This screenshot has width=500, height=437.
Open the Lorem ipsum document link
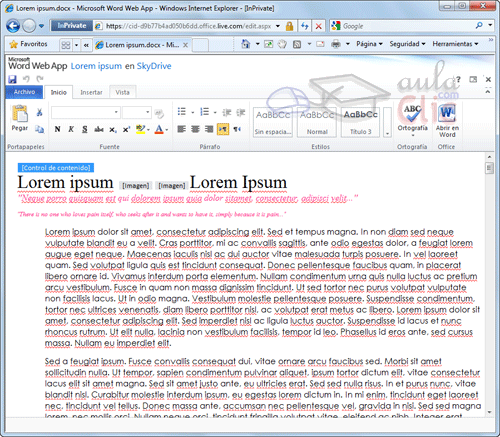[96, 66]
